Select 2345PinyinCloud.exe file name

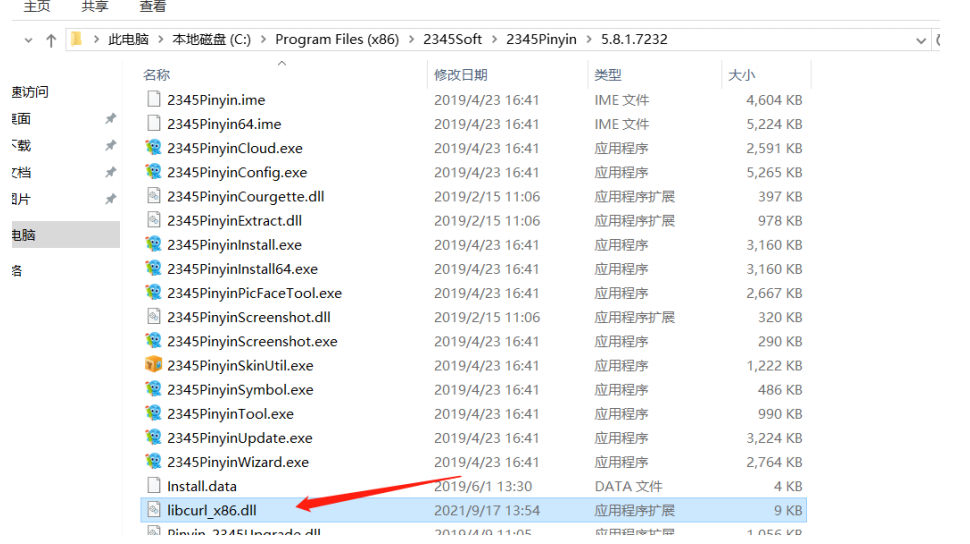point(234,149)
